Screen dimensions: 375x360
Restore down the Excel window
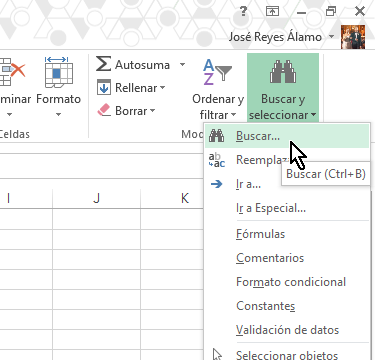331,12
